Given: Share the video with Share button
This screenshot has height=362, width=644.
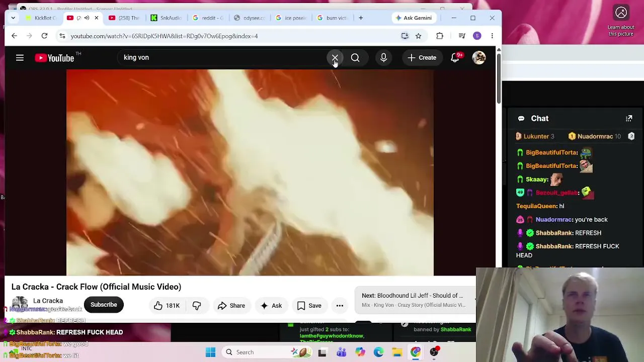Looking at the screenshot, I should [231, 306].
